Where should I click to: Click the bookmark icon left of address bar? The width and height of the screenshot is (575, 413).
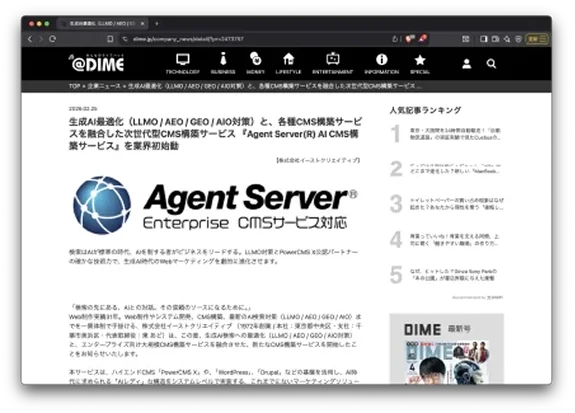coord(110,39)
